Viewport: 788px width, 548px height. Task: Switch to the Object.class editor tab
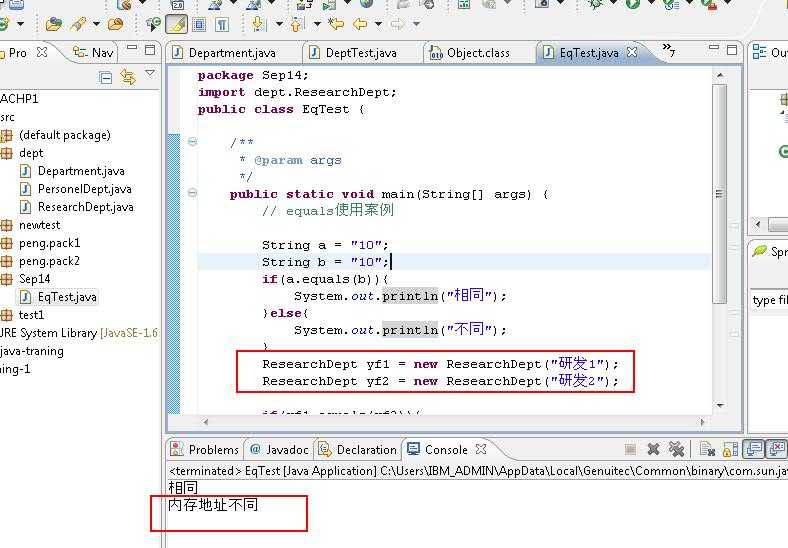pyautogui.click(x=470, y=53)
